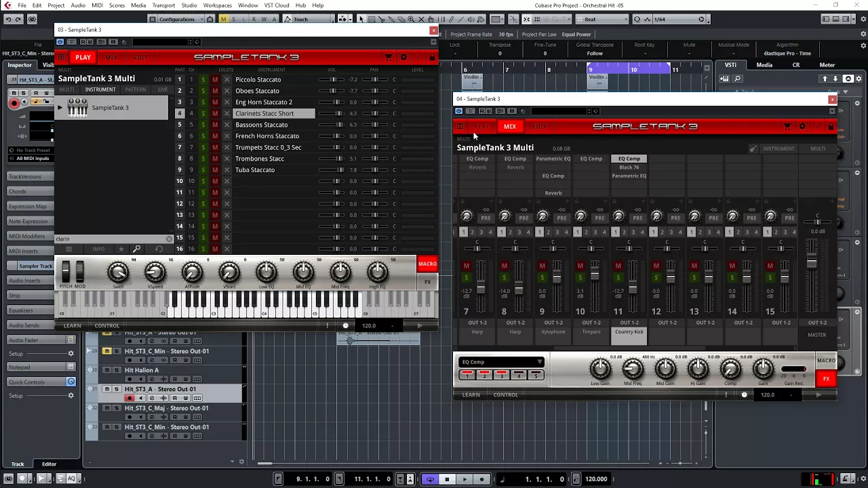Open the Workspaces menu
Screen dimensions: 868x488
point(217,5)
